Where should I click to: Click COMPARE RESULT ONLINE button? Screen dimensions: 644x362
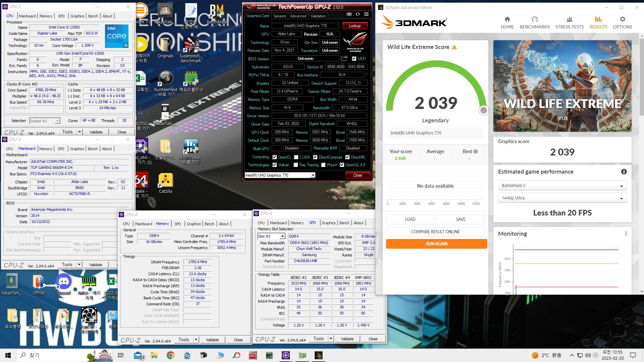pos(435,232)
